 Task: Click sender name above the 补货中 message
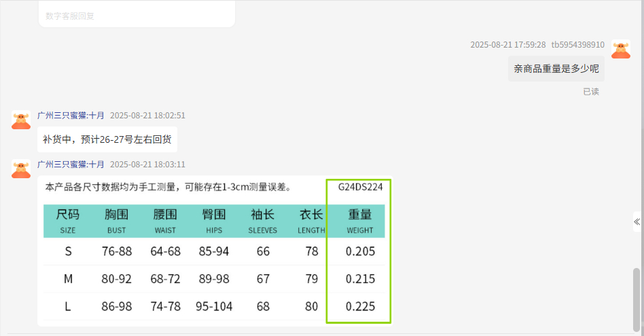click(71, 116)
